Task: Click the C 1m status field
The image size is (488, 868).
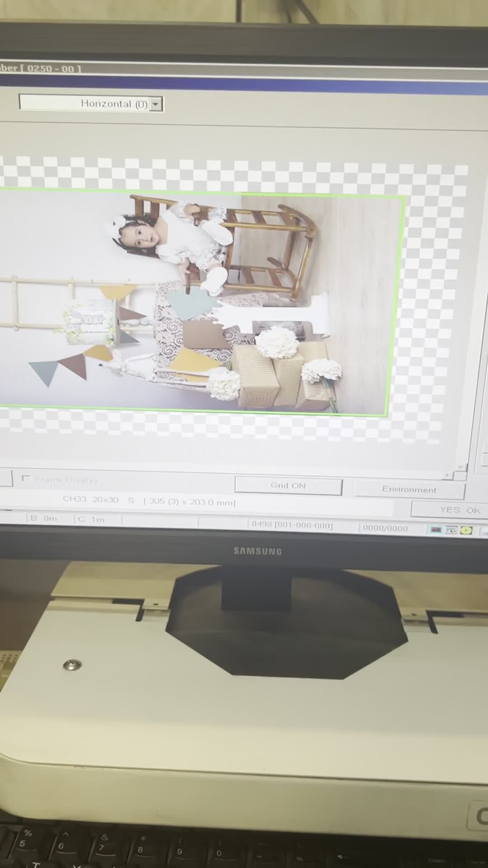Action: [92, 519]
